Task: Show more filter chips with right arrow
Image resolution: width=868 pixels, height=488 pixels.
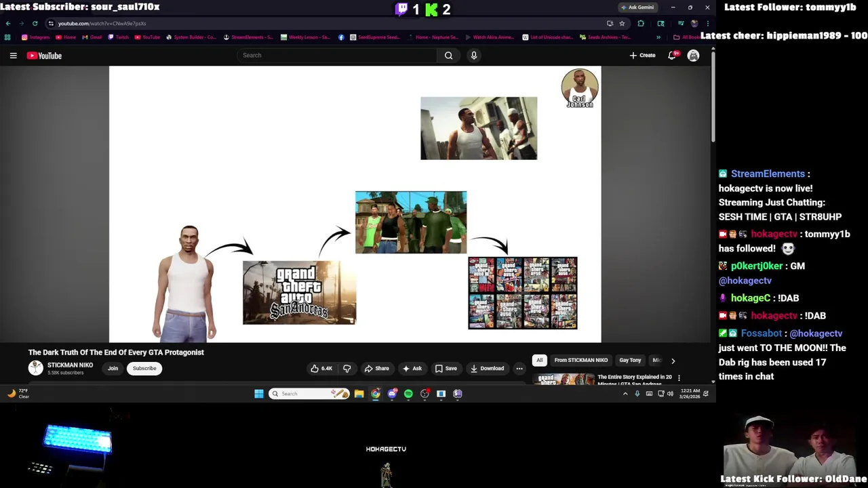Action: [673, 361]
